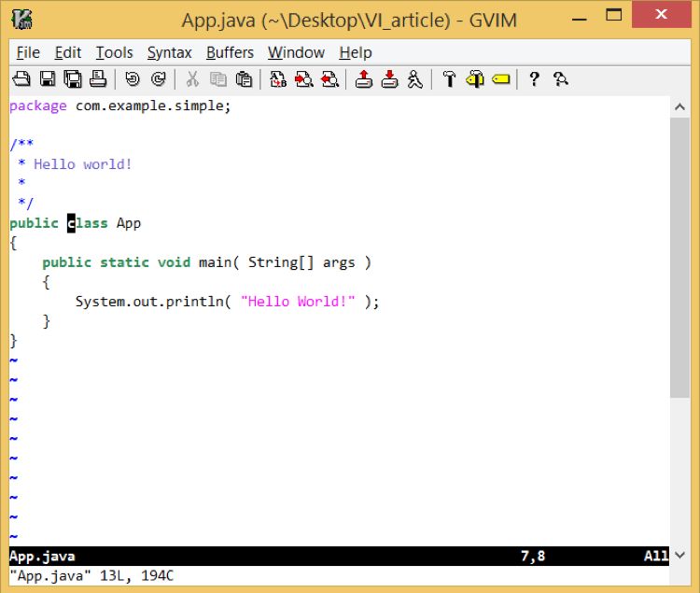Open the Syntax menu

pos(169,52)
